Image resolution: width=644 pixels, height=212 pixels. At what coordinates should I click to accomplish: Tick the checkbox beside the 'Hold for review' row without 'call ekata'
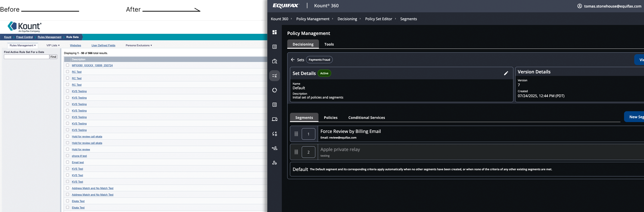click(67, 149)
